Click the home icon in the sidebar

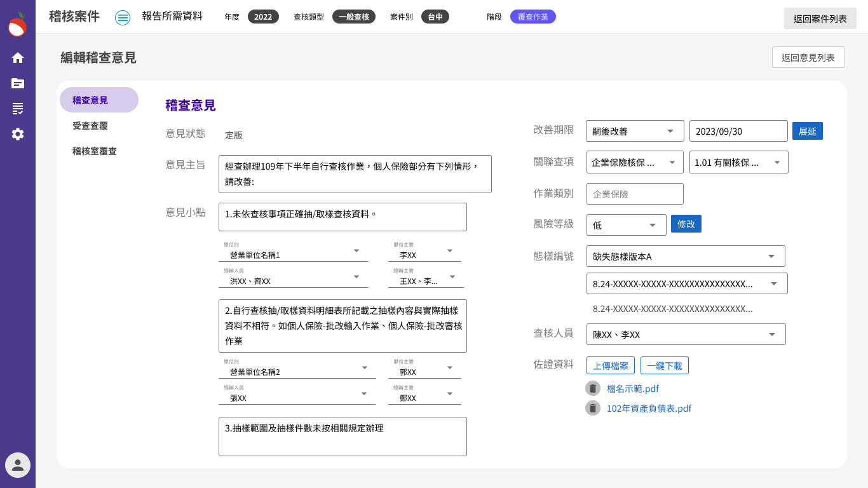[17, 58]
